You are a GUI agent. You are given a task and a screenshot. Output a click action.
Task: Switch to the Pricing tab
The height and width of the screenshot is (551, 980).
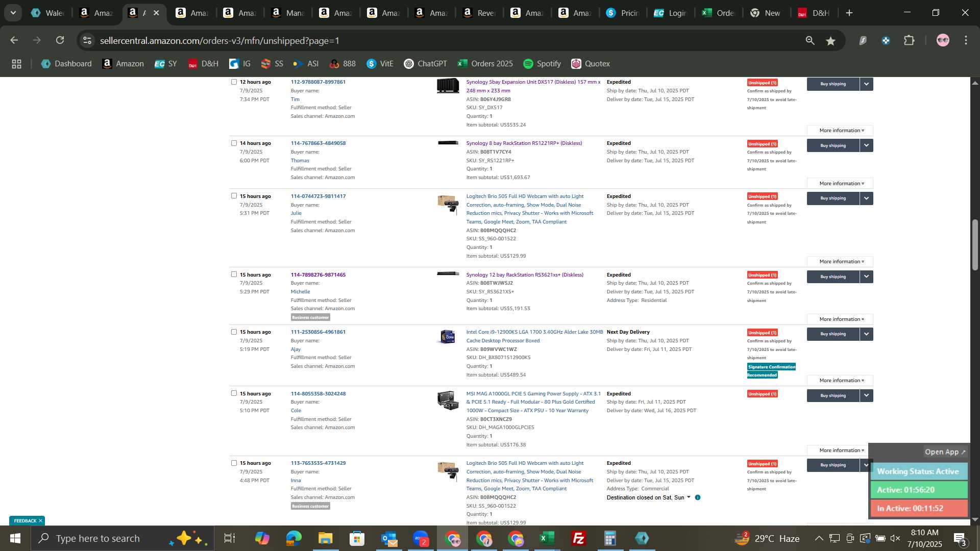coord(623,13)
